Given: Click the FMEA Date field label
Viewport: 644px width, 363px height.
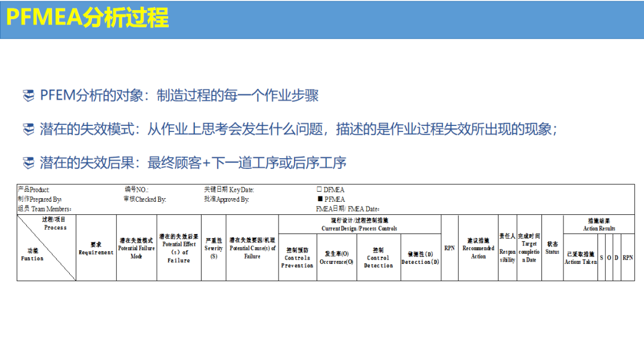Looking at the screenshot, I should point(348,209).
